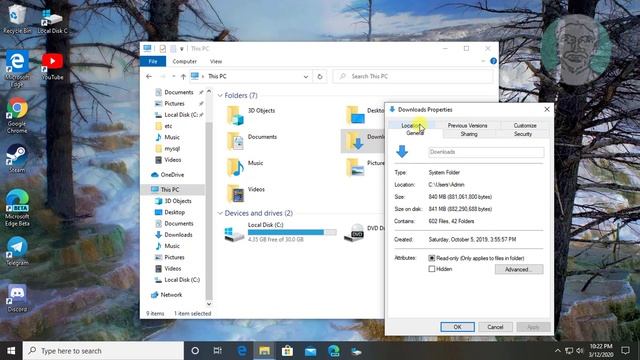Image resolution: width=640 pixels, height=360 pixels.
Task: Launch Microsoft Edge Beta desktop icon
Action: tap(17, 208)
